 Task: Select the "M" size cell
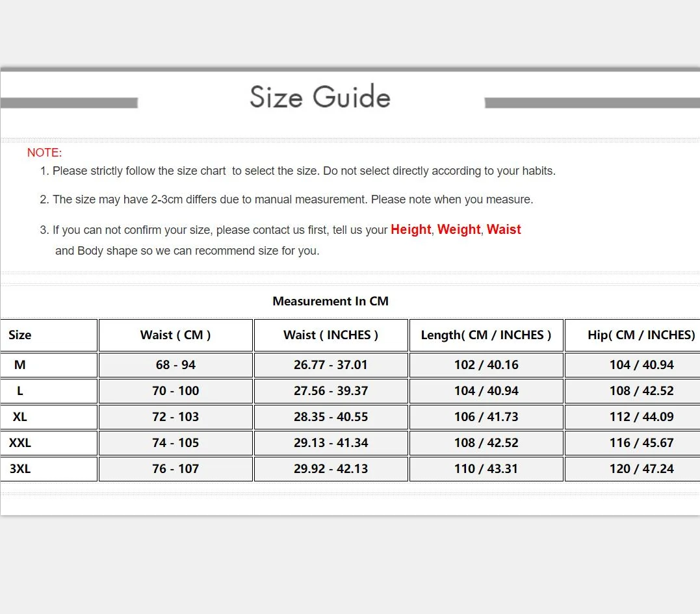click(x=49, y=365)
